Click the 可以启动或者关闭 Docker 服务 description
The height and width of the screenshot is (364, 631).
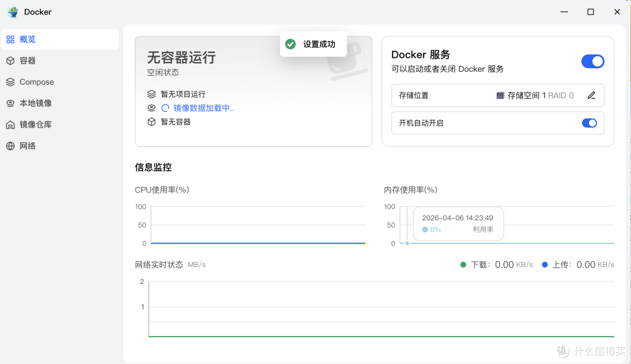pyautogui.click(x=447, y=69)
